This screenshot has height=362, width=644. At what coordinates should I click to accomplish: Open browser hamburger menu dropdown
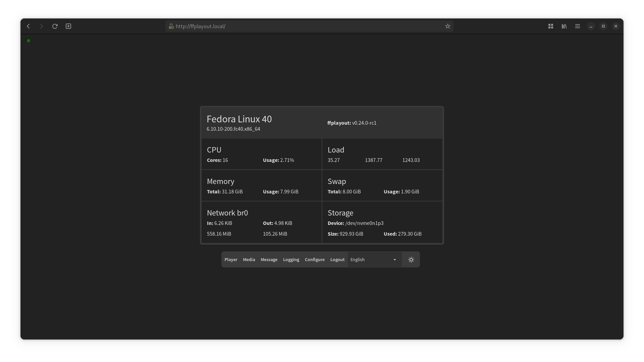coord(578,26)
